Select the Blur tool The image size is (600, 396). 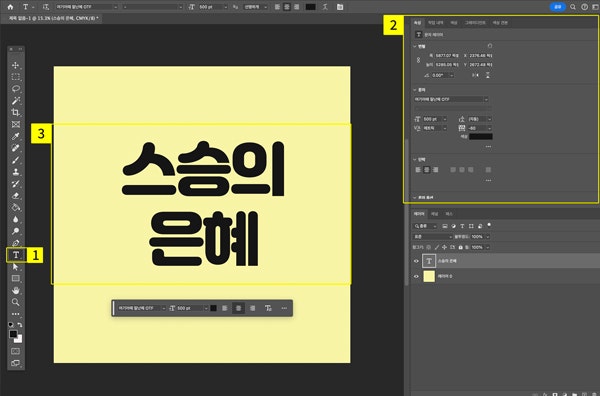[x=16, y=219]
